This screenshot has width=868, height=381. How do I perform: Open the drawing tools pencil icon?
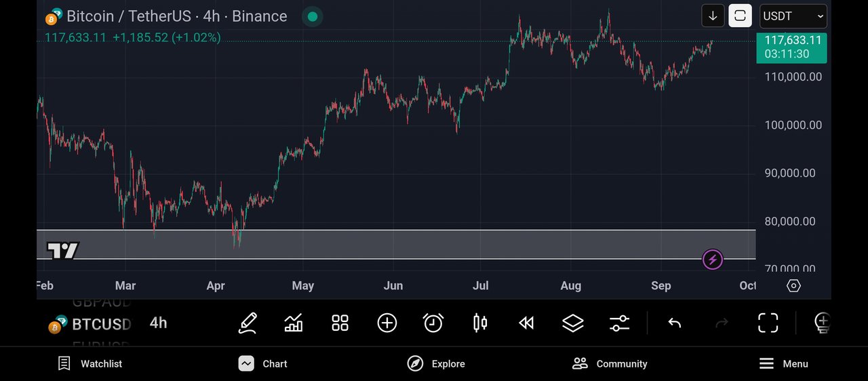(248, 323)
